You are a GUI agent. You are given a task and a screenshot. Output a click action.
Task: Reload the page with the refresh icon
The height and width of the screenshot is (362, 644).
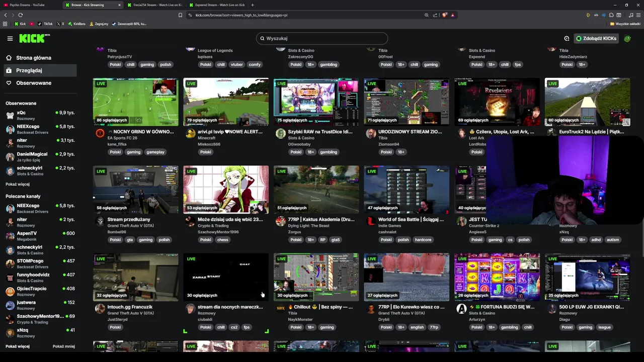click(x=20, y=15)
